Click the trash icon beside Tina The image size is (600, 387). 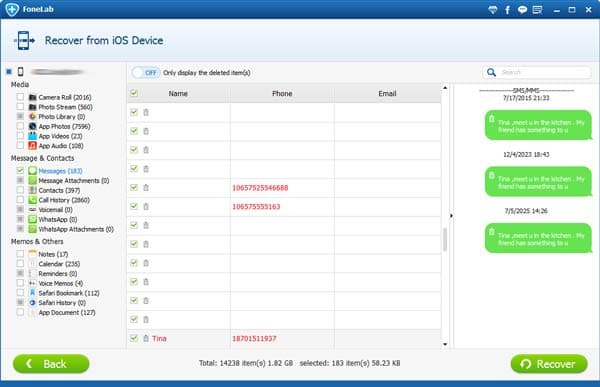[x=146, y=338]
